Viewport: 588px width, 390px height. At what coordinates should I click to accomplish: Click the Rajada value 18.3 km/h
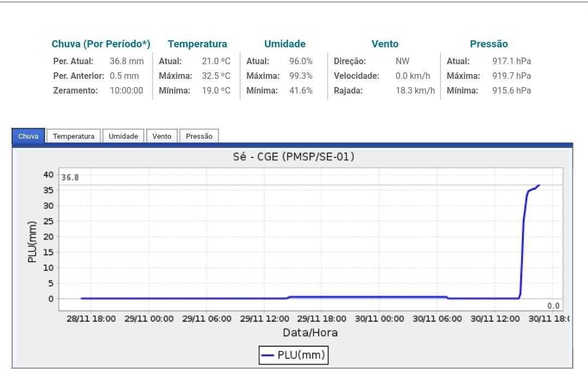pos(415,90)
